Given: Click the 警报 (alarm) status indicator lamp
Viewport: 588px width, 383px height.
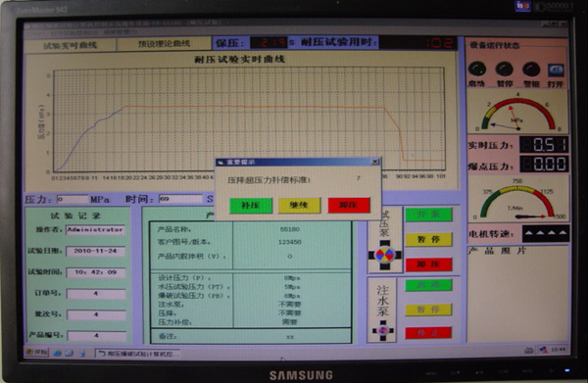Looking at the screenshot, I should [531, 70].
